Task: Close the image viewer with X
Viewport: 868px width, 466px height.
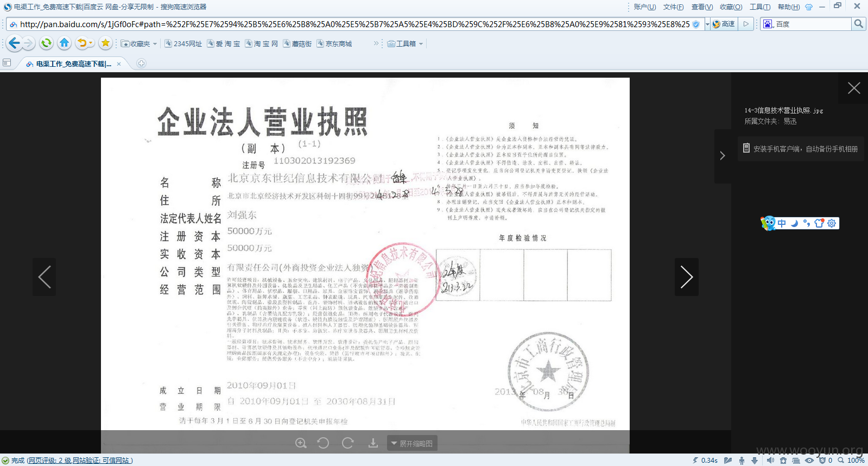Action: pos(854,88)
